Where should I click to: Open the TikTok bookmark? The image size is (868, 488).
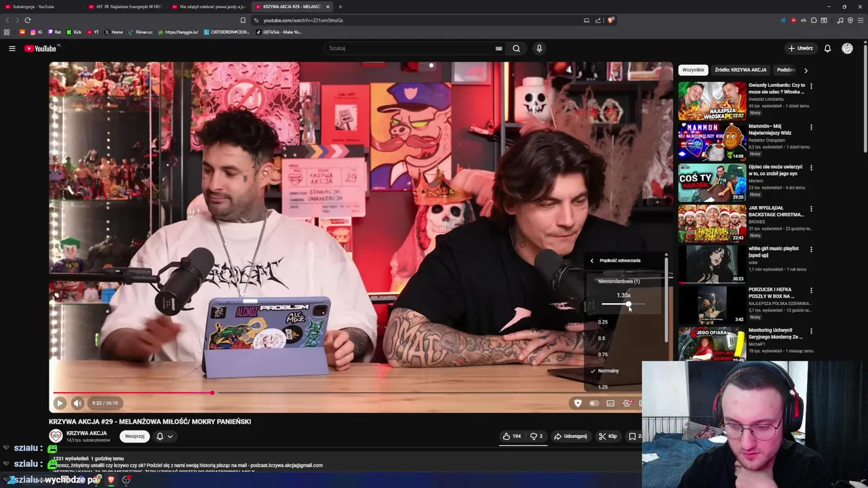pyautogui.click(x=279, y=32)
